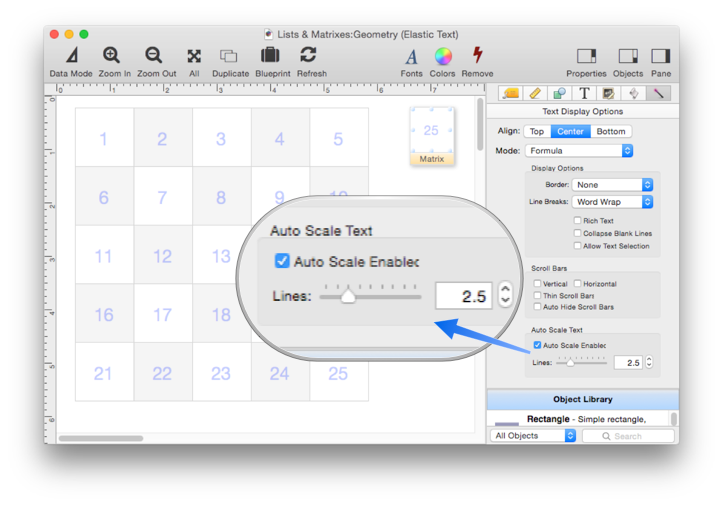Set text alignment to Center
The width and height of the screenshot is (723, 506).
coord(570,131)
